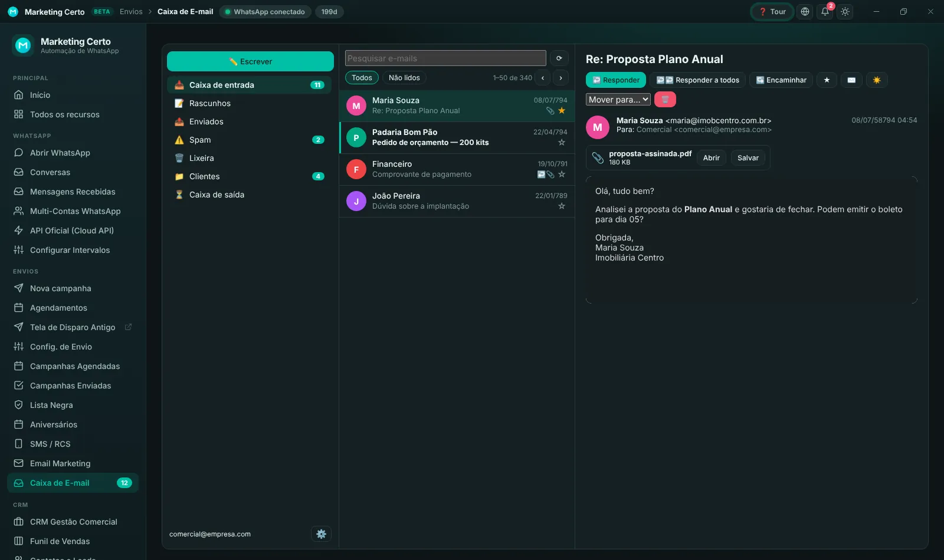Open Configurar Intervalos in sidebar

point(73,250)
